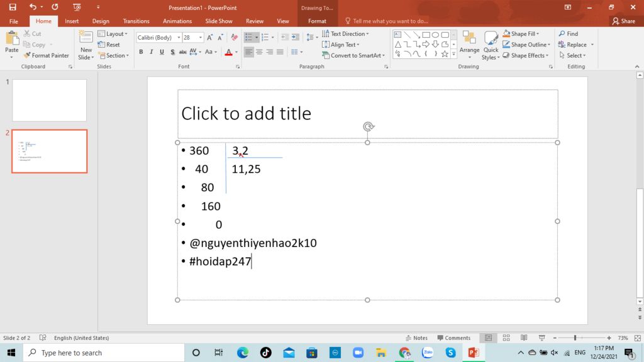Toggle text Shadow formatting
Screen dimensions: 644x362
(x=172, y=52)
